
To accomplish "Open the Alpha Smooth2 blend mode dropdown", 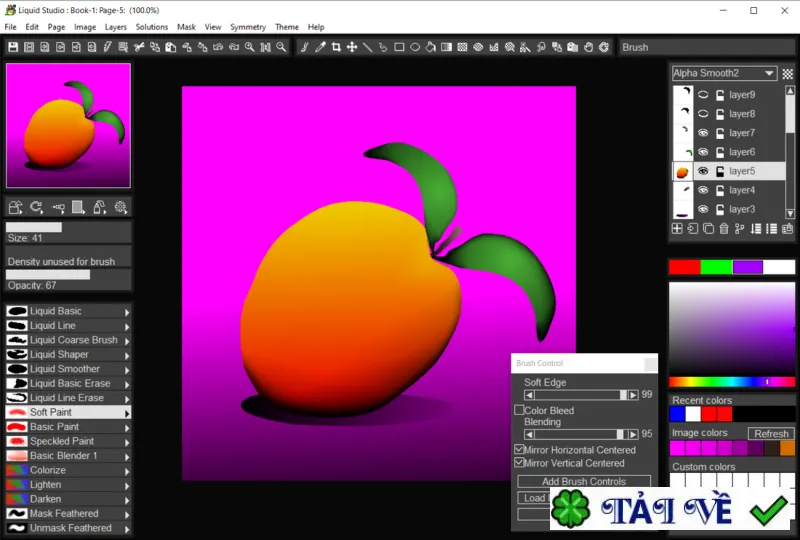I will (724, 73).
